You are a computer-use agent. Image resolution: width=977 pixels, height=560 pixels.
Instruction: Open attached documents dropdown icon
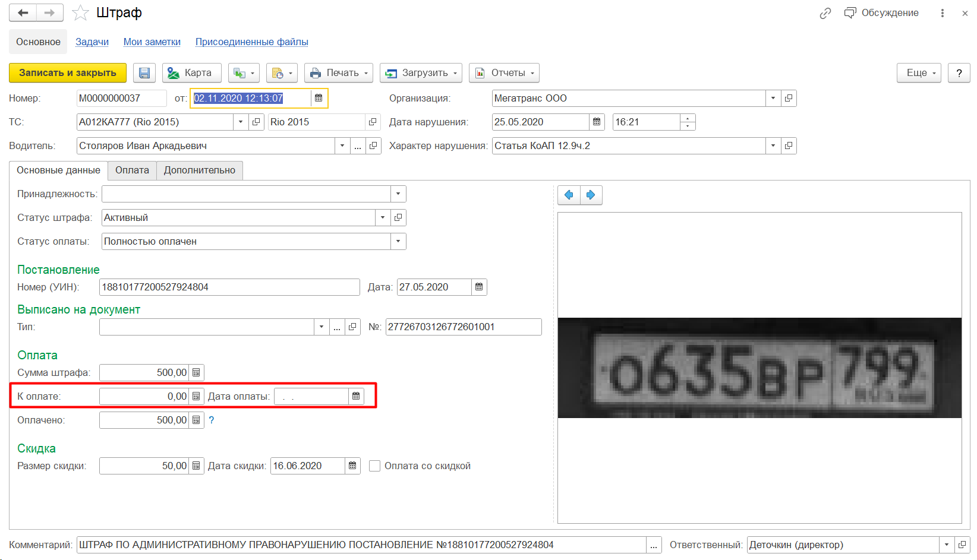pyautogui.click(x=282, y=73)
